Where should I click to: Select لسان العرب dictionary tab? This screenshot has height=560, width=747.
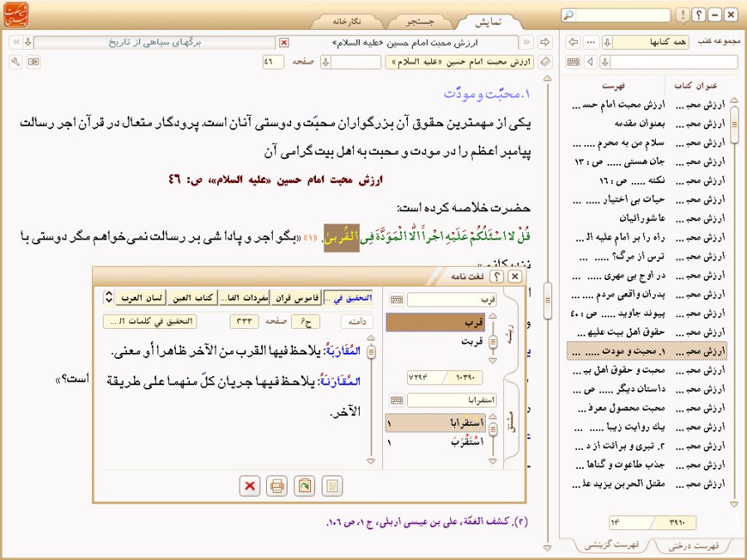tap(141, 297)
